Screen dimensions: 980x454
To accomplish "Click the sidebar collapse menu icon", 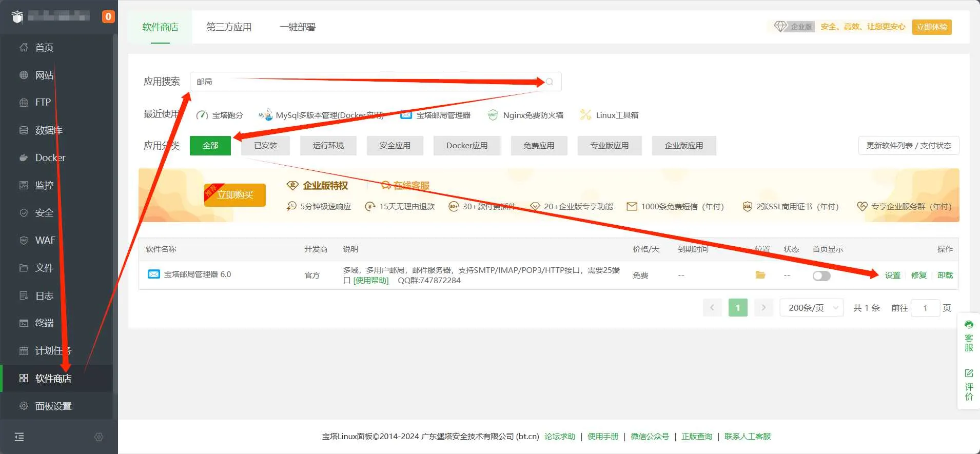I will coord(19,437).
